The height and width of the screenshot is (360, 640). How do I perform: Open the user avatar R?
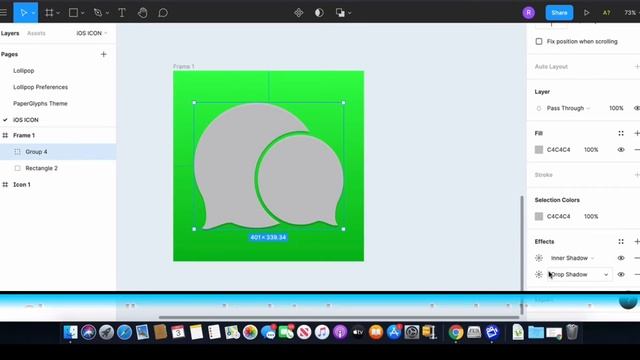(x=529, y=13)
